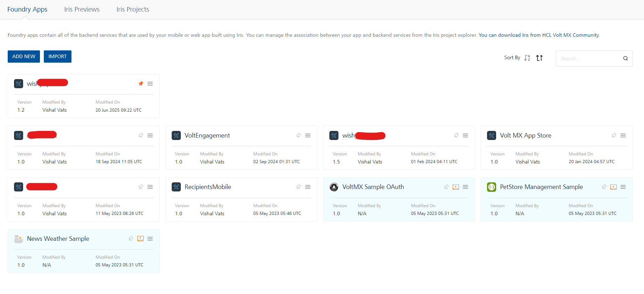The height and width of the screenshot is (294, 644).
Task: Play VoltMX Sample OAuth preview icon
Action: click(x=456, y=187)
